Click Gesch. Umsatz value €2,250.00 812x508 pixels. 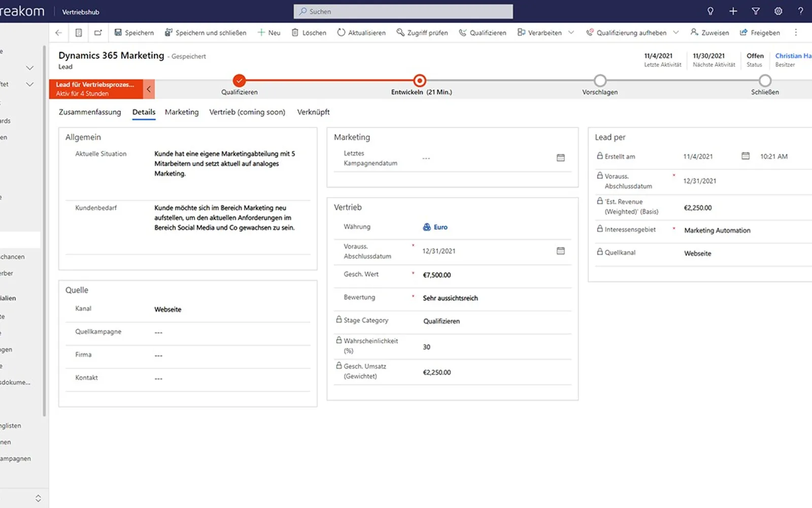(437, 372)
